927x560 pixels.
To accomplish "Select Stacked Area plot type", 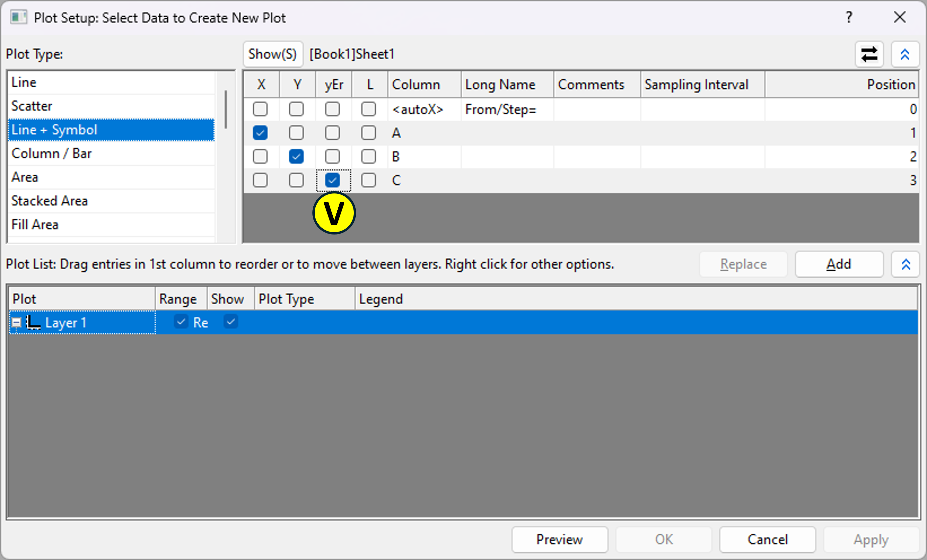I will point(49,201).
